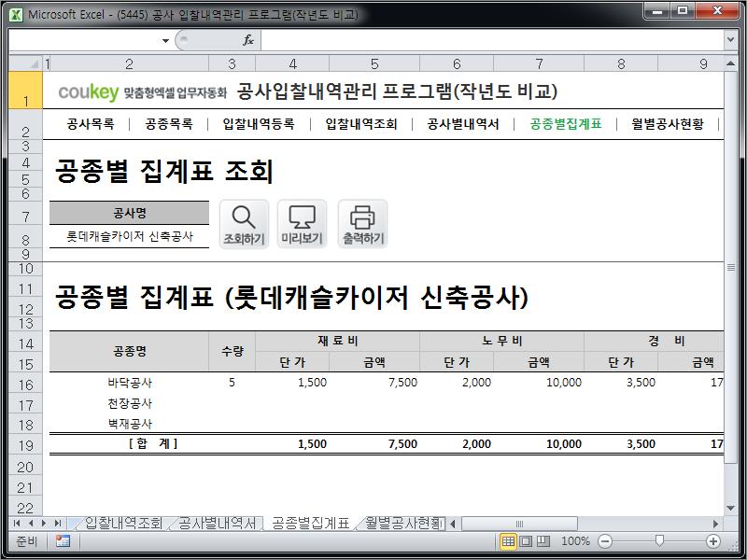747x560 pixels.
Task: Click the 100% zoom level
Action: click(575, 541)
